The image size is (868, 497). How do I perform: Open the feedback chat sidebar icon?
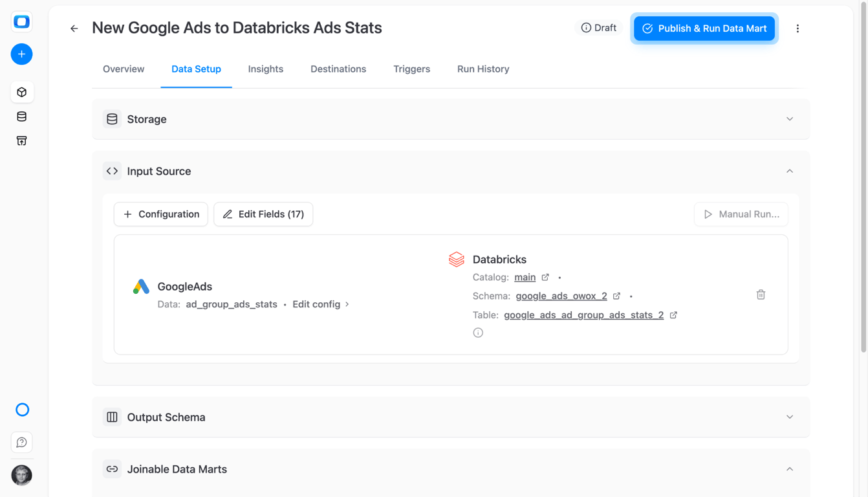(21, 443)
